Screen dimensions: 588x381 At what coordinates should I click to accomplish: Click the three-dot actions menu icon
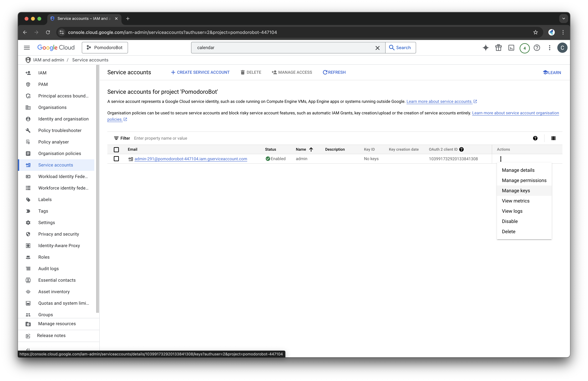tap(501, 159)
